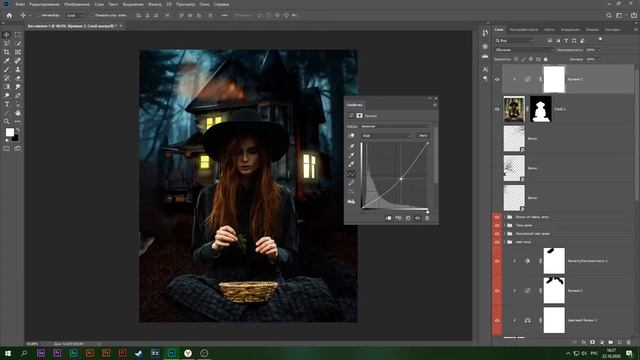Open the Автовыбор Слой dropdown
The width and height of the screenshot is (640, 360).
74,16
